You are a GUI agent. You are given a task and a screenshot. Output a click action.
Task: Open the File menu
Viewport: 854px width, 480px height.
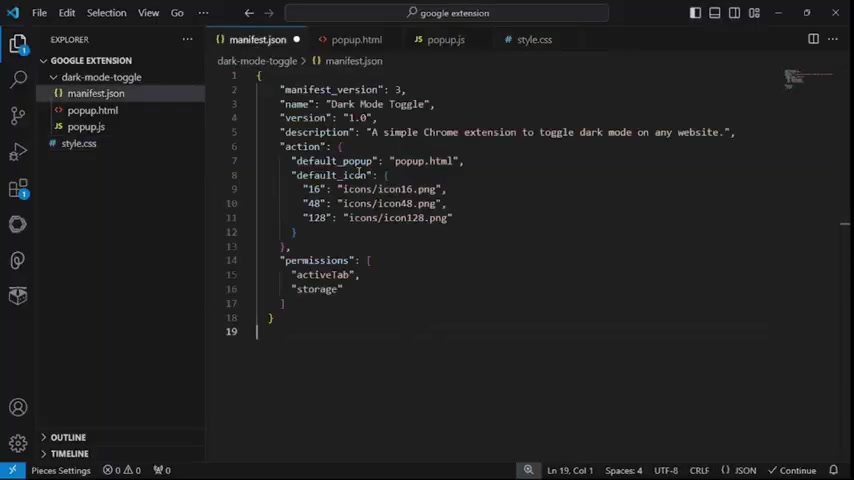point(39,13)
